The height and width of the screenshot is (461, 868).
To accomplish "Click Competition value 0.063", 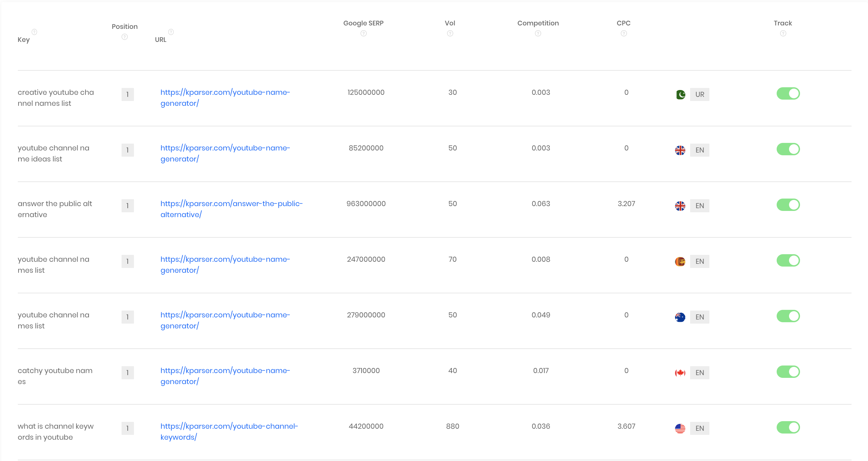I will pos(541,204).
